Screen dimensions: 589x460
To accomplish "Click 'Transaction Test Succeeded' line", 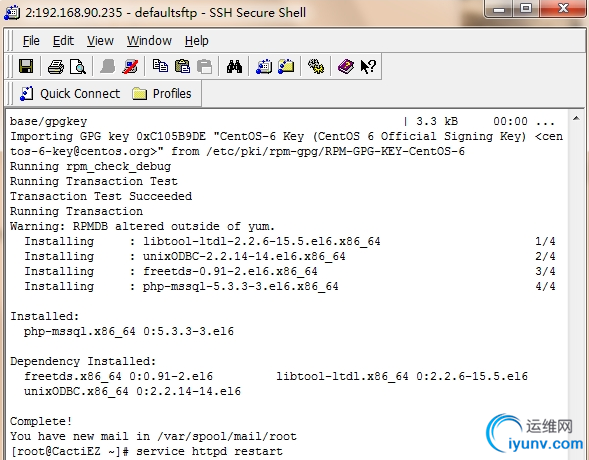I will 101,196.
